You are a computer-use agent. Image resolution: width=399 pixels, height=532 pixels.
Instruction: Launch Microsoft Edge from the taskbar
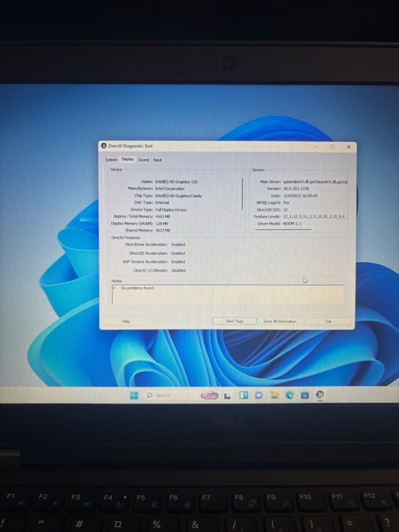click(x=289, y=394)
